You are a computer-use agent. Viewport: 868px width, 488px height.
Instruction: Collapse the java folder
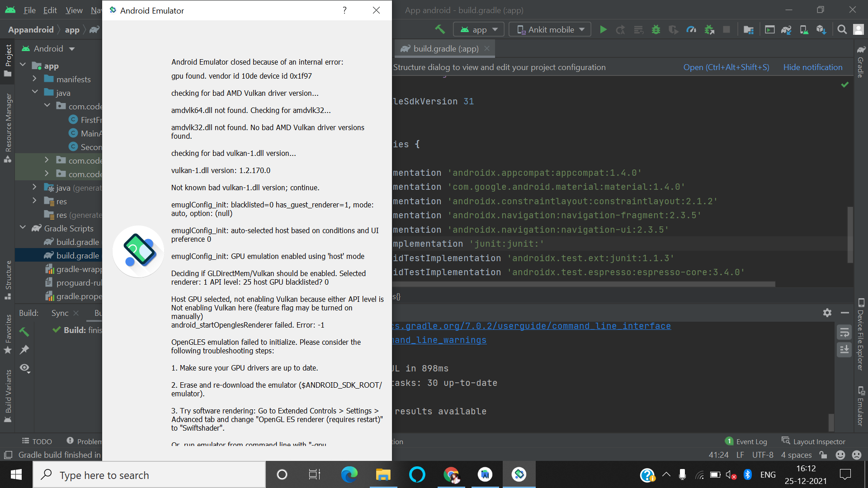tap(35, 92)
